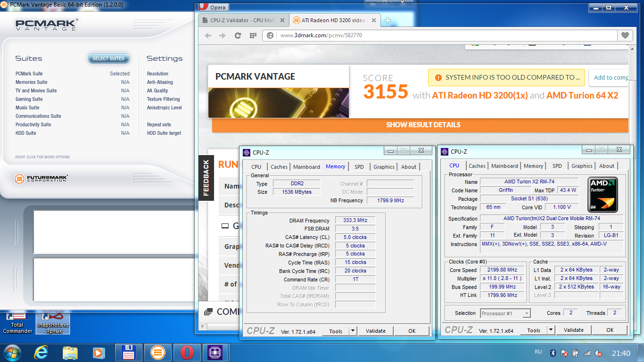Click Tools button in right CPU-Z window

click(534, 330)
